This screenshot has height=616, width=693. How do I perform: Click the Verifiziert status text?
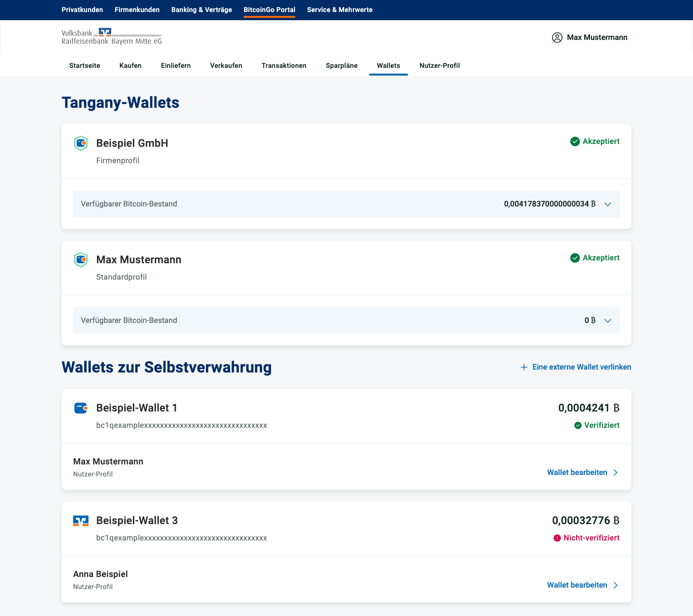602,425
